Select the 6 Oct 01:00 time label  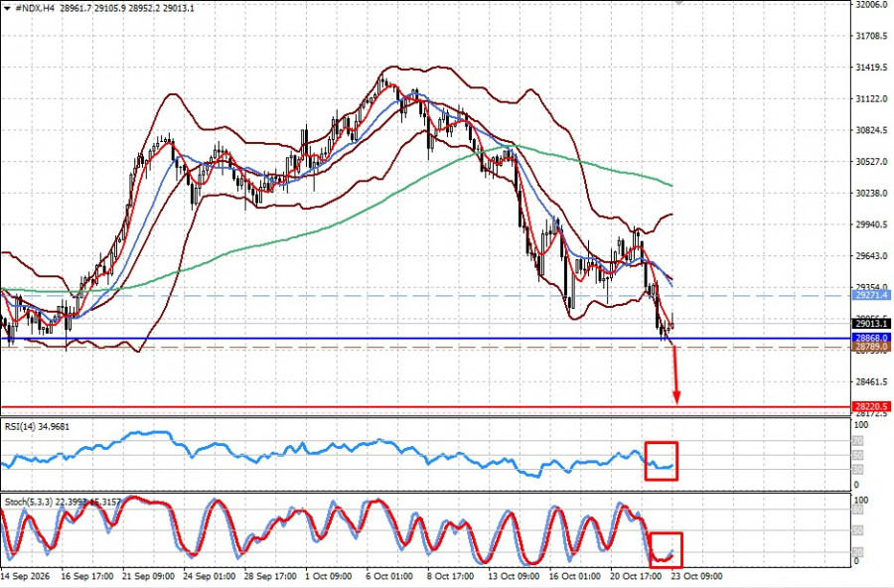click(x=390, y=576)
